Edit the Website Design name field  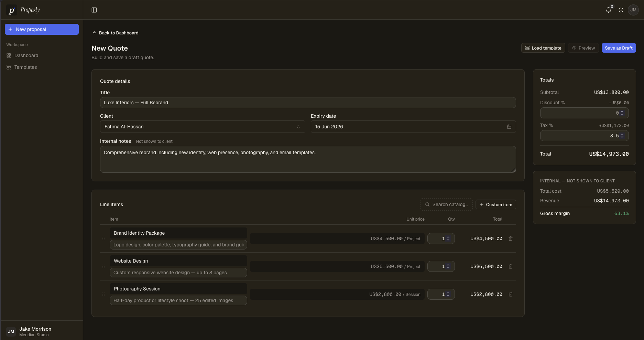(x=178, y=261)
